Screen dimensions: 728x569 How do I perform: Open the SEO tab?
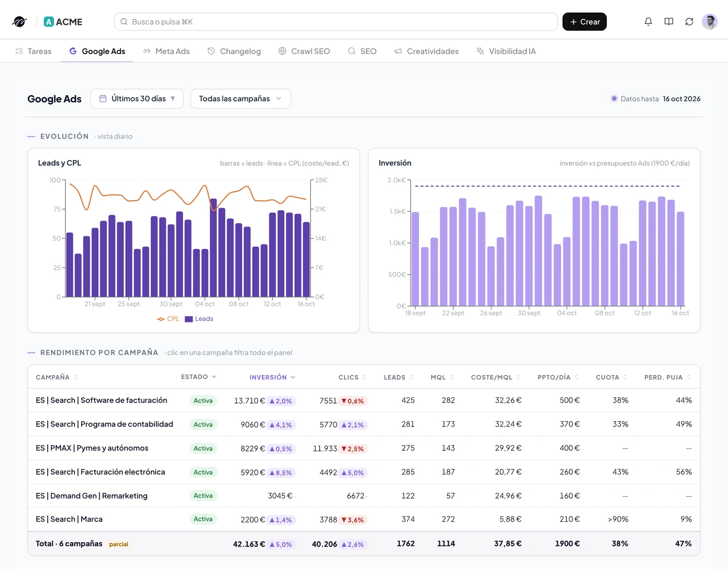[x=362, y=51]
